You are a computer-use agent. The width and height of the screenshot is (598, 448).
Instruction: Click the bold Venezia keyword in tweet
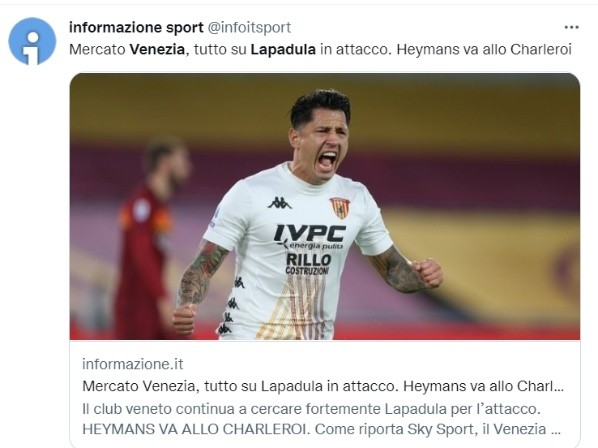pos(157,50)
